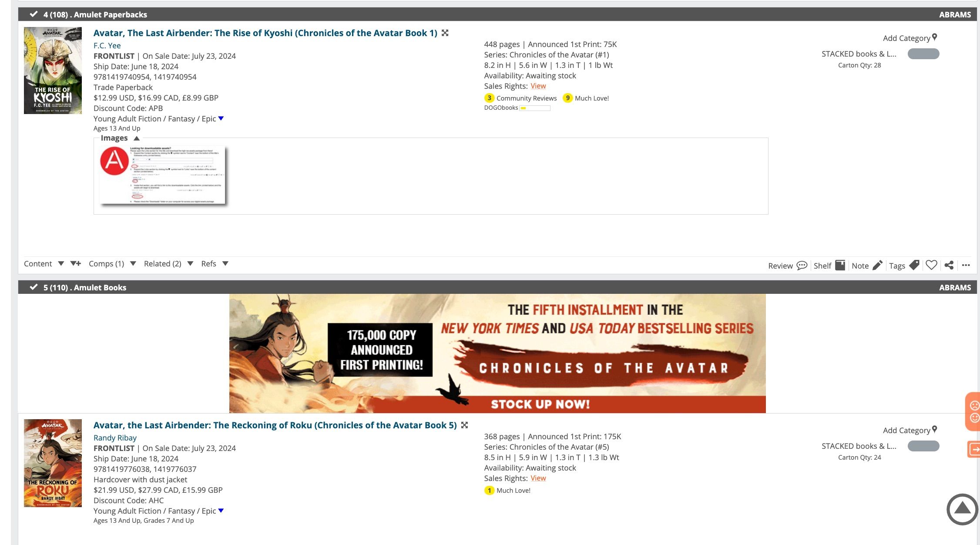Viewport: 980px width, 545px height.
Task: Toggle the checkmark for Amulet Books row
Action: 31,286
